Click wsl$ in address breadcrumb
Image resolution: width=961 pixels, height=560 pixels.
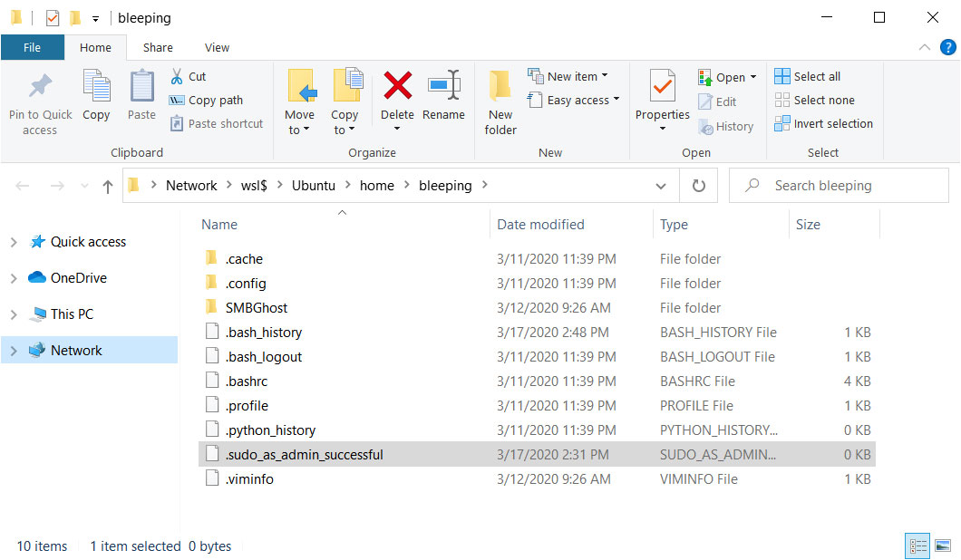[x=255, y=186]
